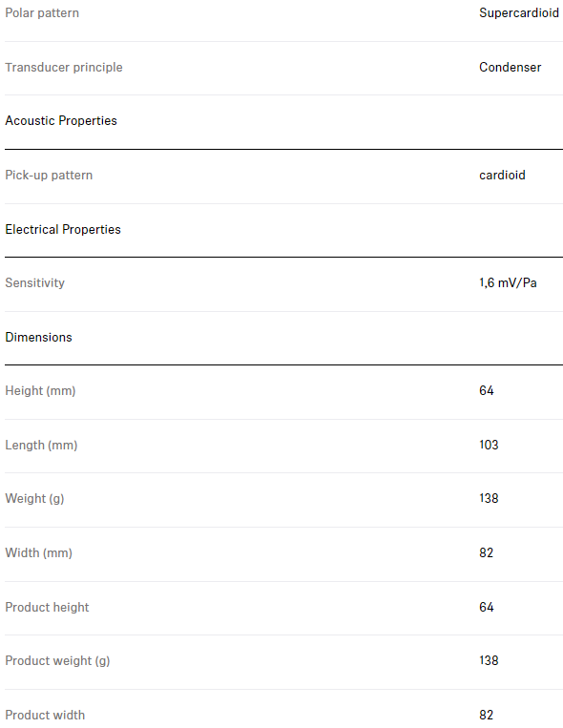The image size is (563, 728).
Task: Select the Supercardioid value text
Action: click(519, 13)
